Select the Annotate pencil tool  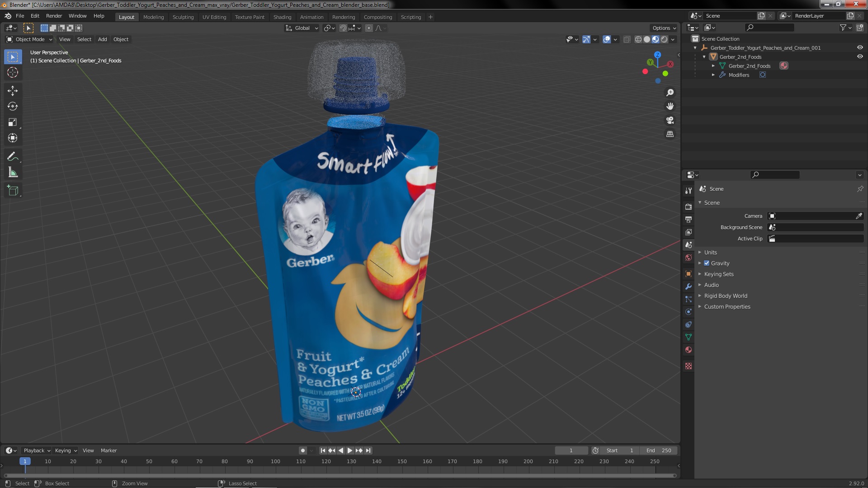coord(13,157)
